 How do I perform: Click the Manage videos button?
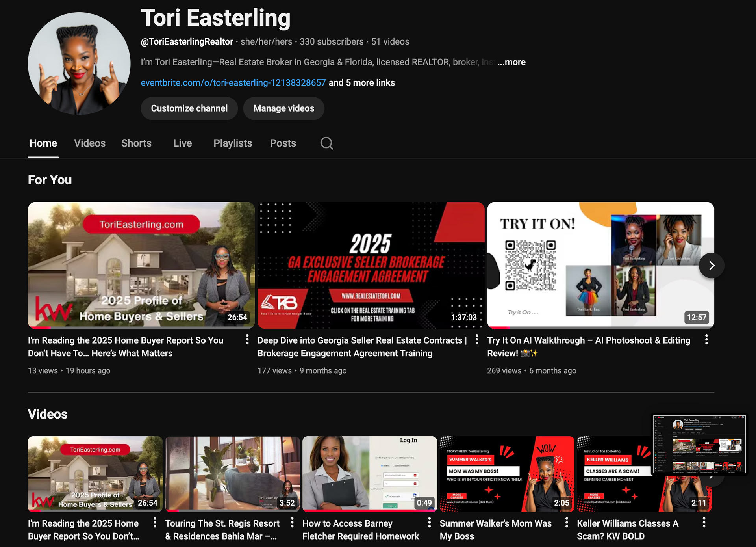click(283, 108)
